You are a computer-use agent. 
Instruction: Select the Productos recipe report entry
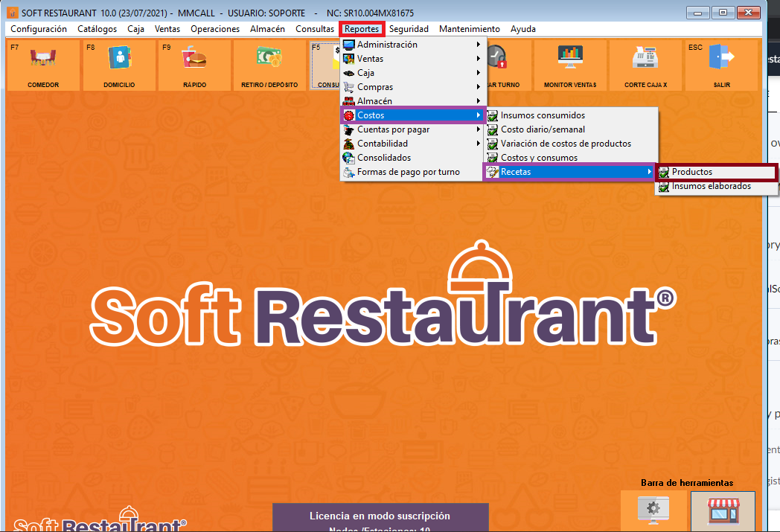716,172
